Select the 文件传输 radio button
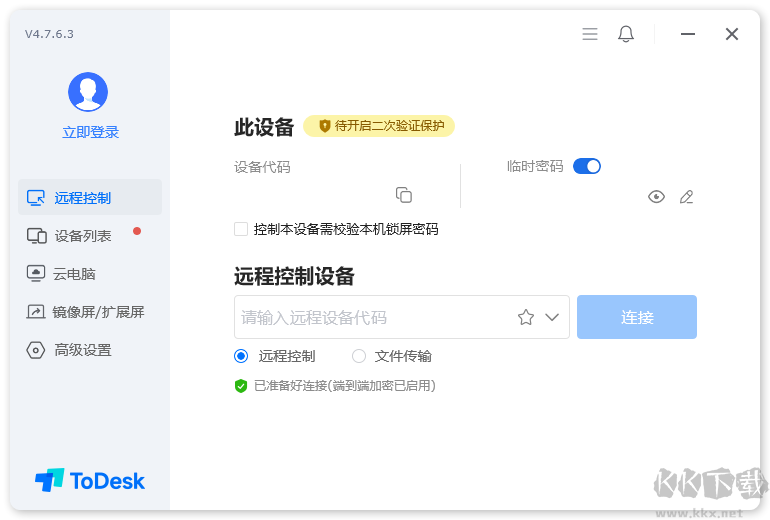The image size is (770, 520). [x=359, y=356]
